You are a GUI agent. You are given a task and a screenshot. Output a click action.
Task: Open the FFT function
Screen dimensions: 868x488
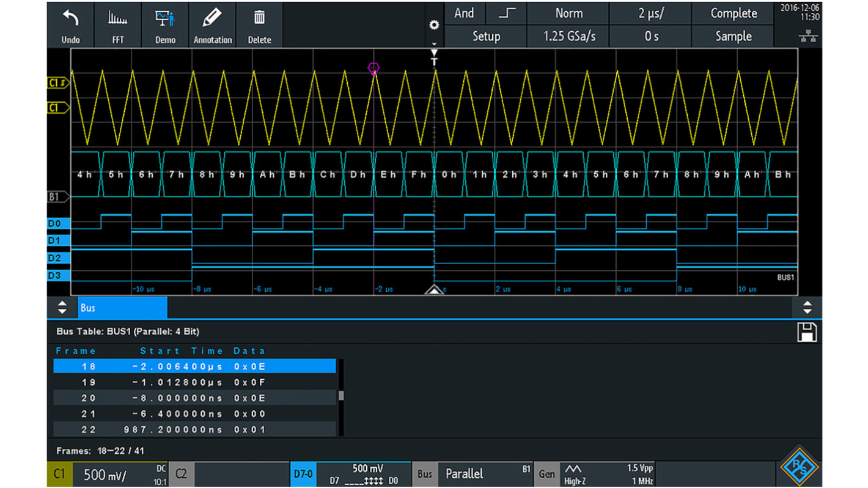click(116, 23)
